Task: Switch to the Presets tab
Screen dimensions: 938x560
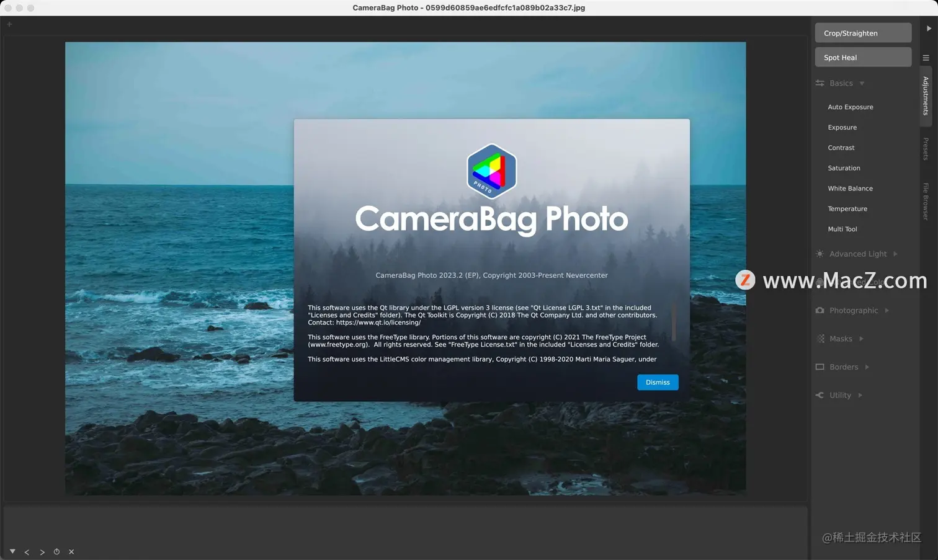Action: pos(926,149)
